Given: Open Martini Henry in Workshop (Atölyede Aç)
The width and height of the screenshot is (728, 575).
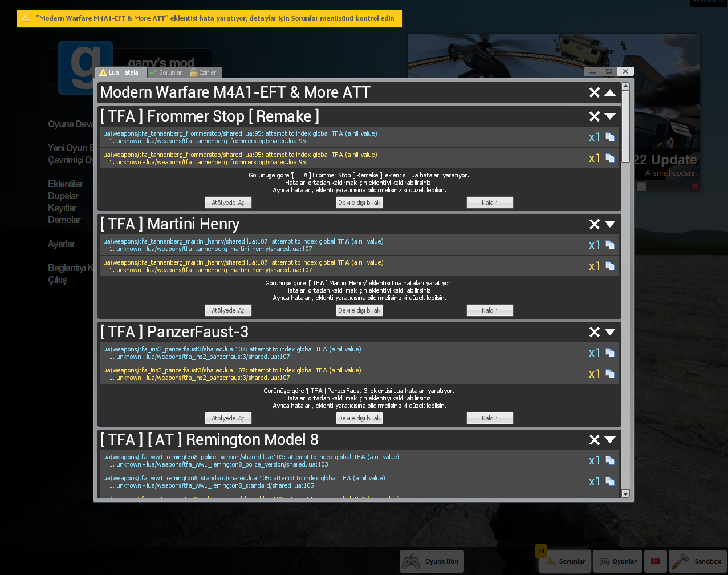Looking at the screenshot, I should pyautogui.click(x=228, y=310).
